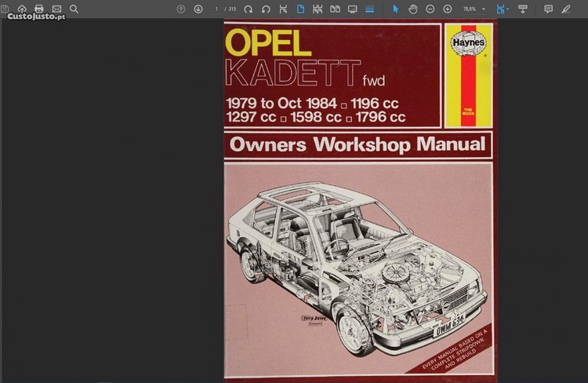Image resolution: width=588 pixels, height=383 pixels.
Task: Click the upload to cloud icon
Action: 22,9
